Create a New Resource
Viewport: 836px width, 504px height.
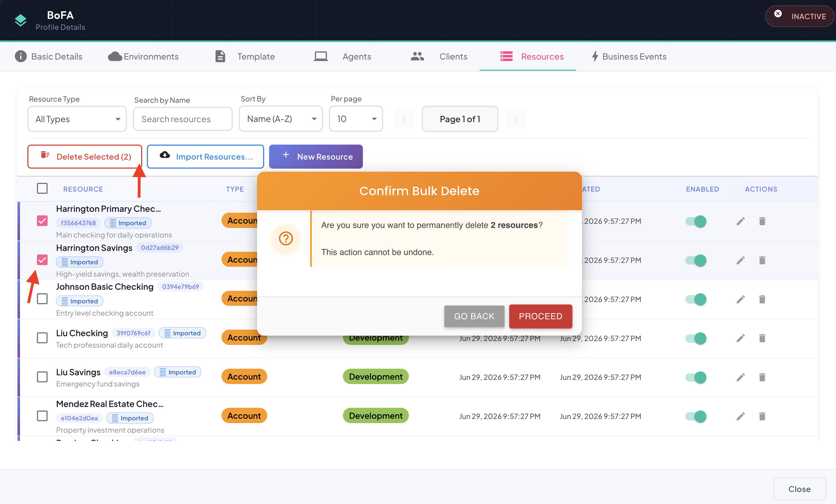click(316, 157)
